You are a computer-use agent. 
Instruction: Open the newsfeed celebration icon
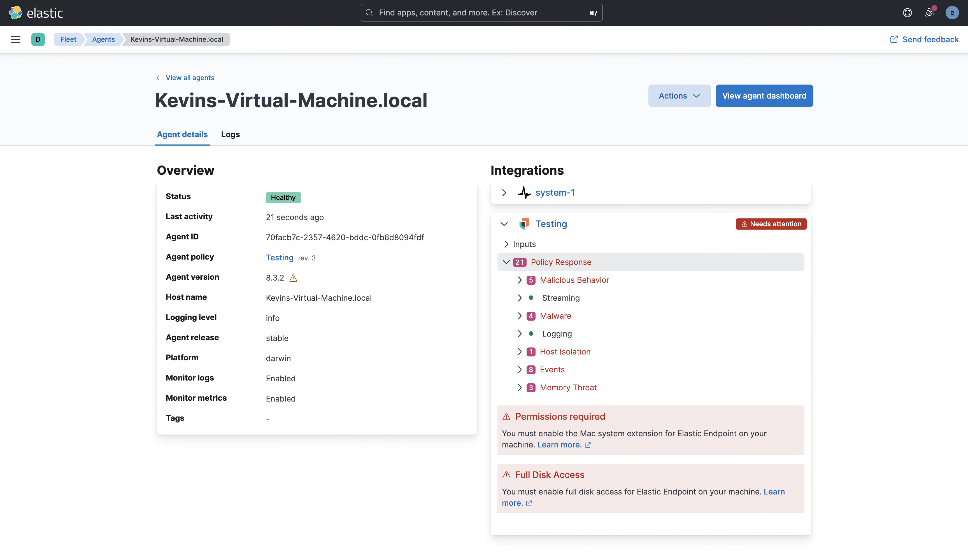(x=930, y=13)
